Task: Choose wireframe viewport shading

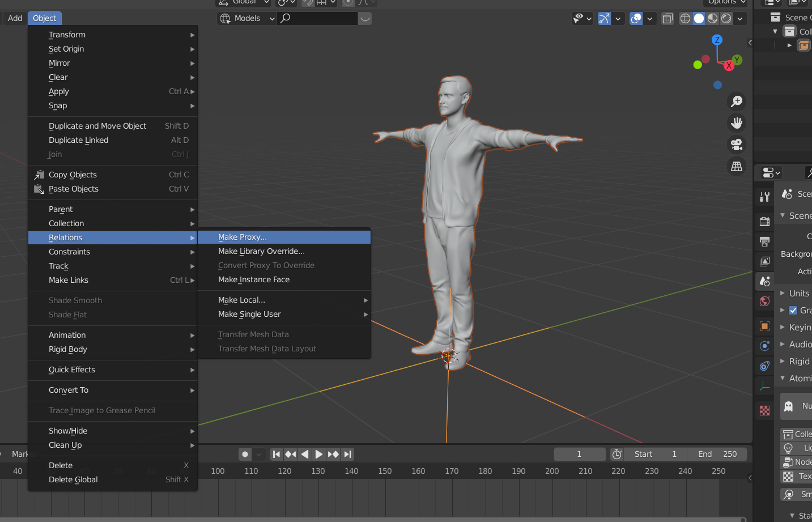Action: coord(685,19)
